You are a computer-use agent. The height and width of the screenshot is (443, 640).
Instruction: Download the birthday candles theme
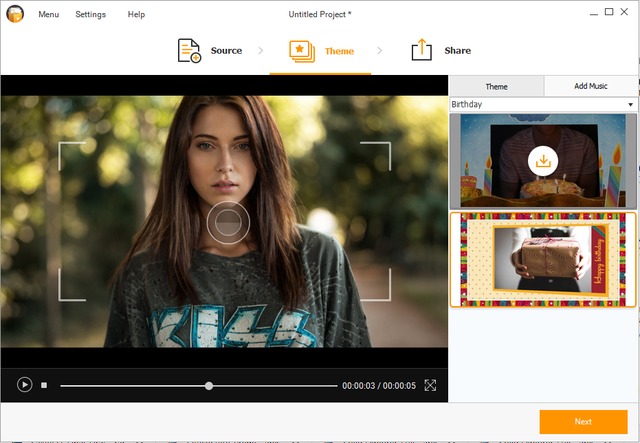pyautogui.click(x=543, y=160)
